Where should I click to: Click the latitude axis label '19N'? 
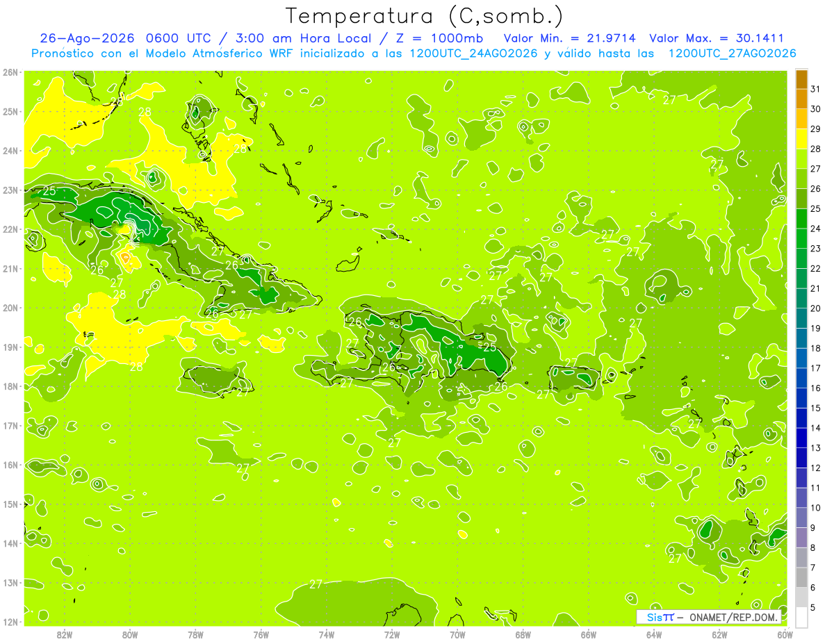(10, 347)
